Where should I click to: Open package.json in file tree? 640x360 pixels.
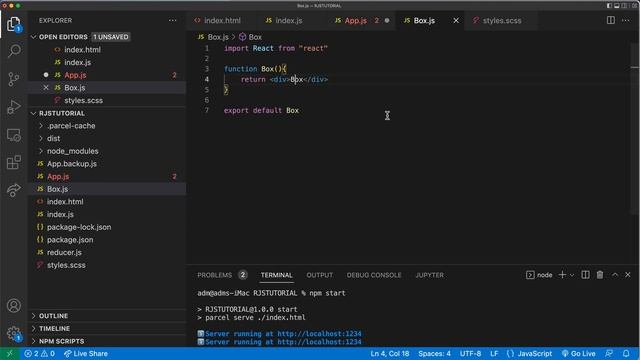107,240
